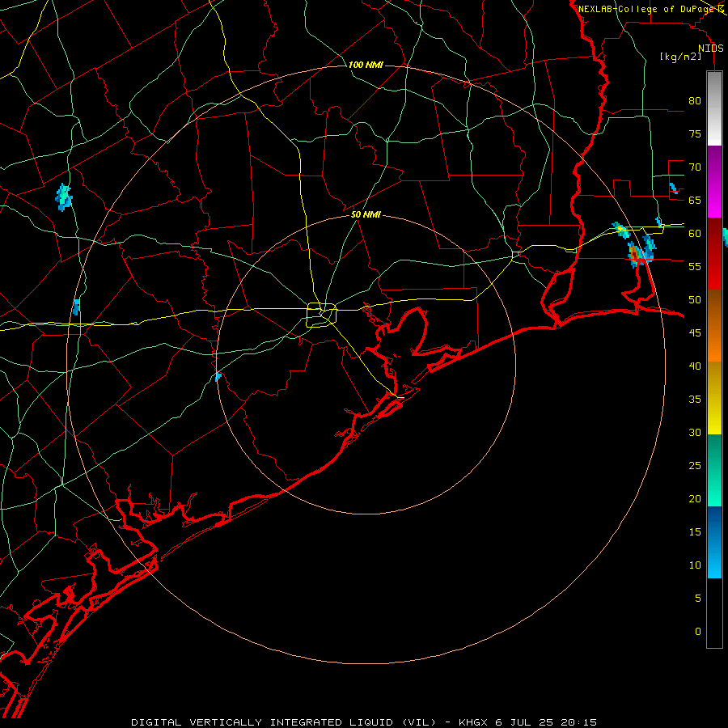This screenshot has height=728, width=728.
Task: Click the 5 value on the scale
Action: (x=698, y=598)
